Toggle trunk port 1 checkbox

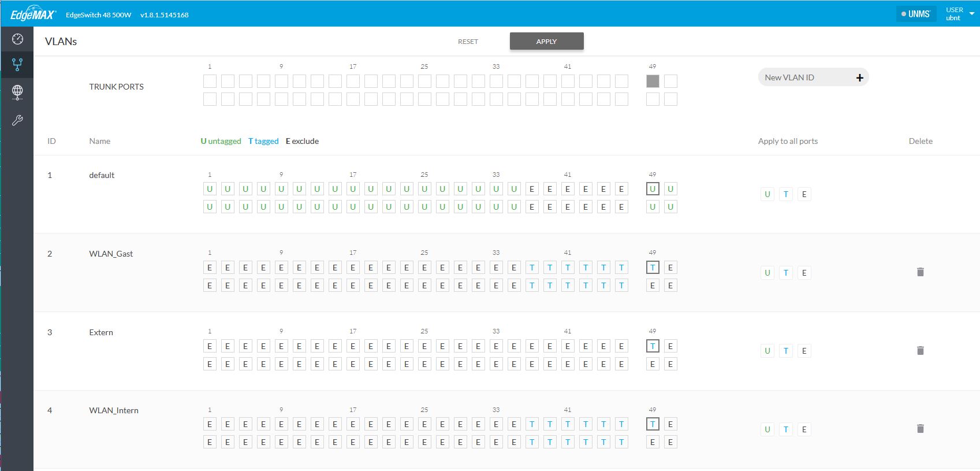(210, 81)
